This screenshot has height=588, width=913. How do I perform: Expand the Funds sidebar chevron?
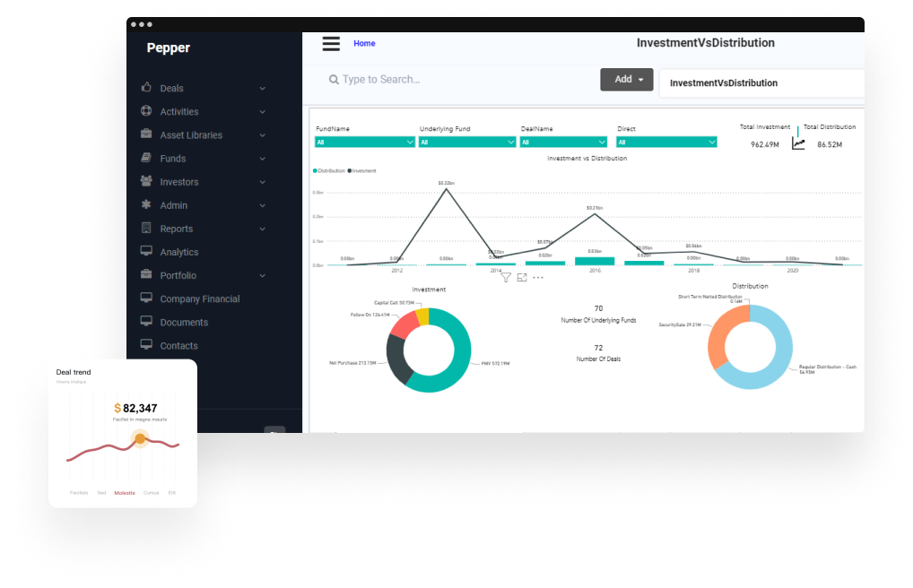click(263, 159)
